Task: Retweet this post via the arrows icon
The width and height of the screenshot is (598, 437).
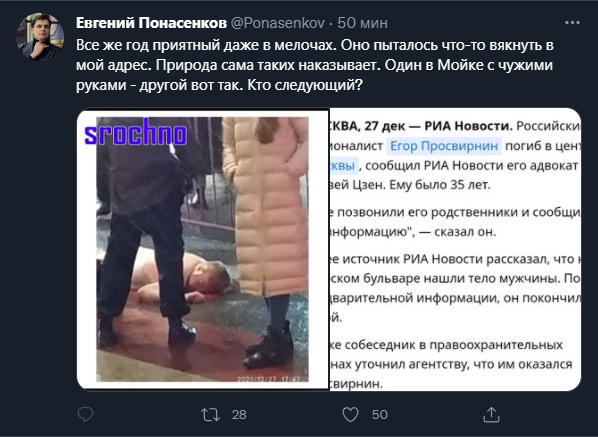Action: [211, 415]
